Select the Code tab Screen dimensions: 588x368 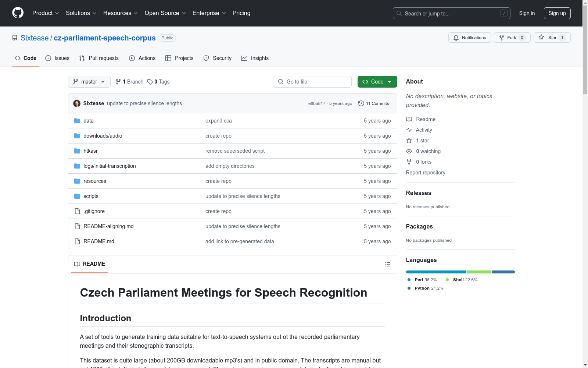[26, 58]
